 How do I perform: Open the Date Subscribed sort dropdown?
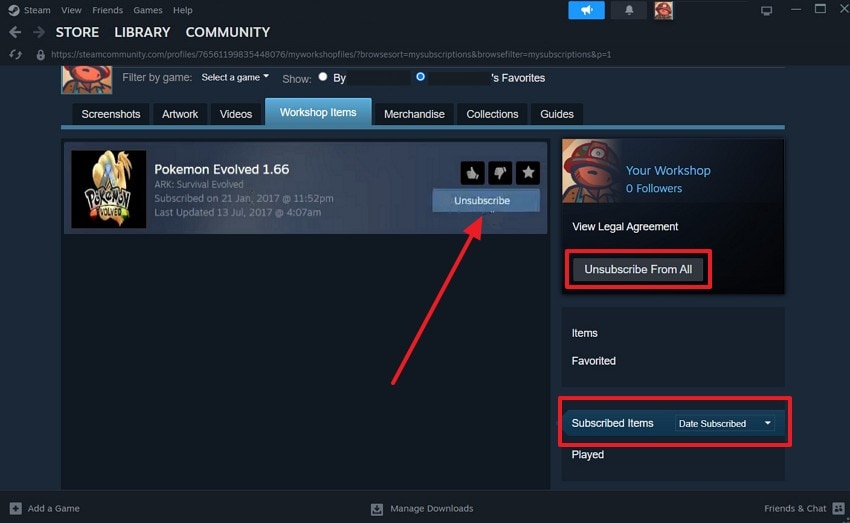pyautogui.click(x=724, y=423)
